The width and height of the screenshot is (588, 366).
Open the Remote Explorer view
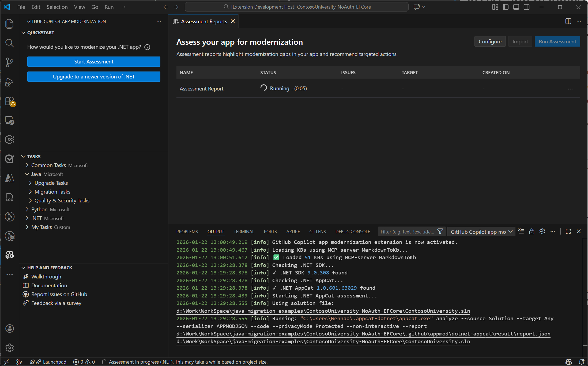[9, 120]
